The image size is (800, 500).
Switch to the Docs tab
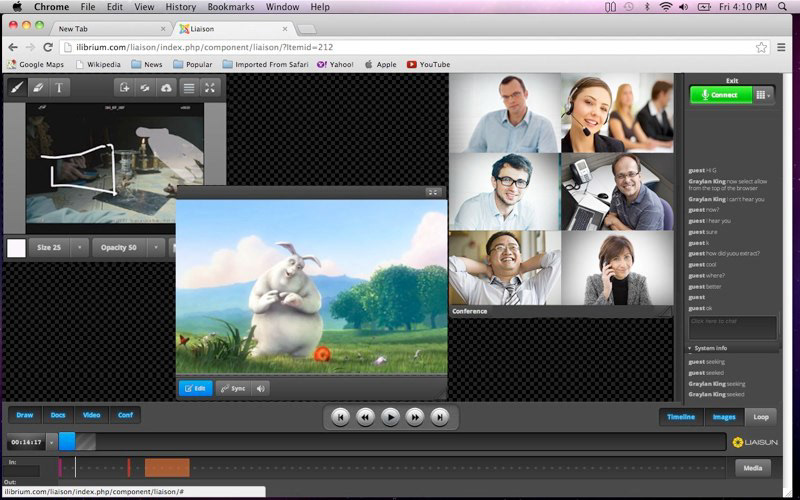[58, 415]
